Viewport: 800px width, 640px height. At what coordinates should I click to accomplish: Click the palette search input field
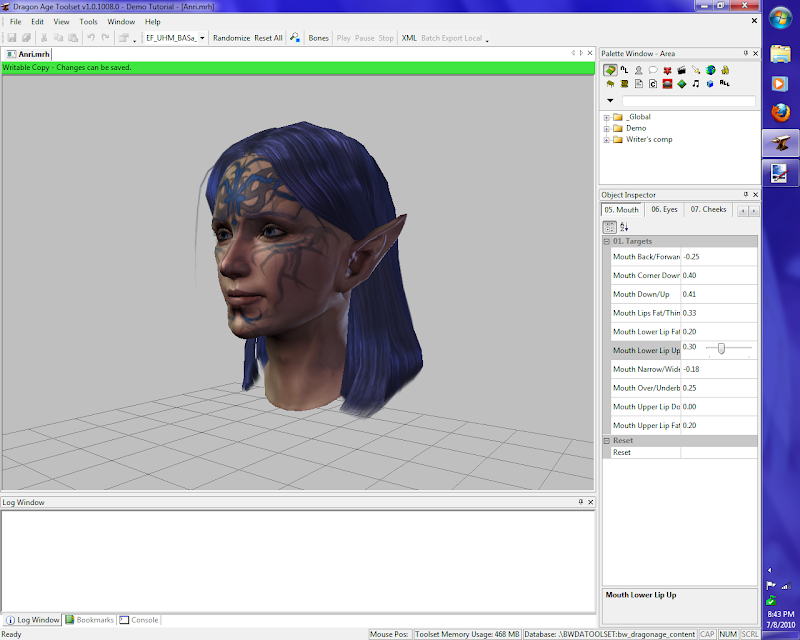(x=688, y=101)
